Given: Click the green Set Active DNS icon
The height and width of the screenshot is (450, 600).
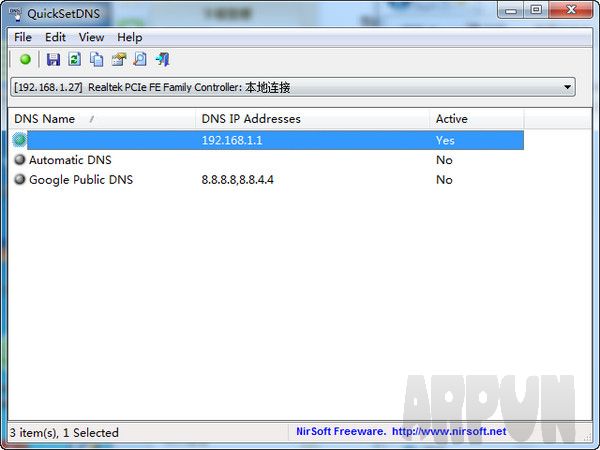Looking at the screenshot, I should coord(25,60).
